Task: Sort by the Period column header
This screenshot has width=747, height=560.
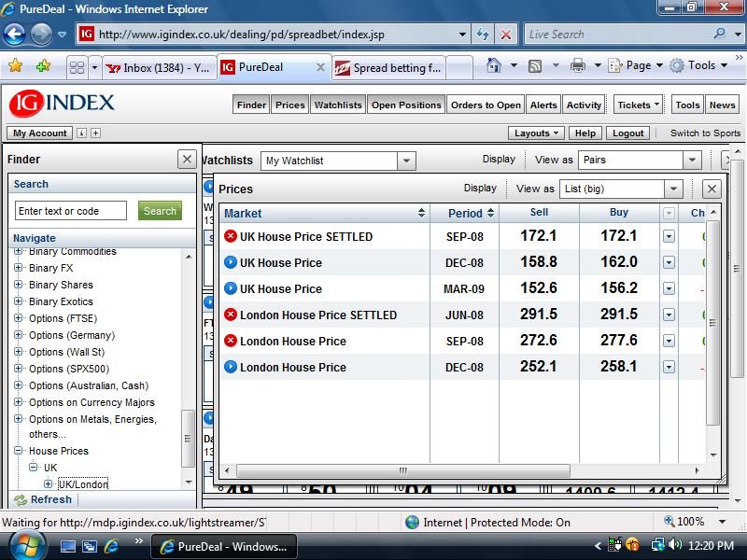Action: (x=464, y=214)
